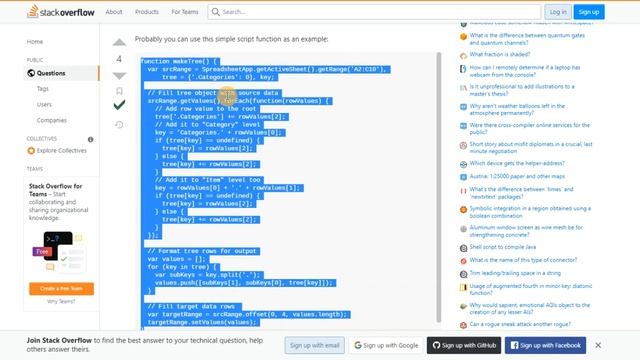Click the vote count '4'

point(119,59)
